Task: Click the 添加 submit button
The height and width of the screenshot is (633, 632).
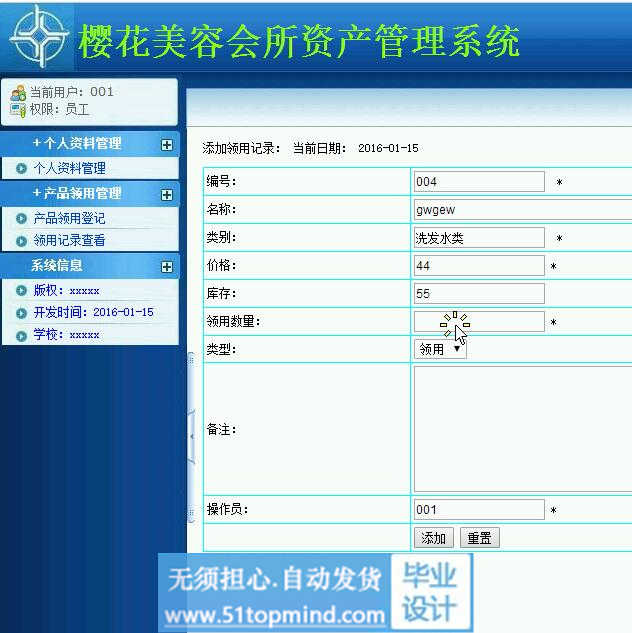Action: 434,538
